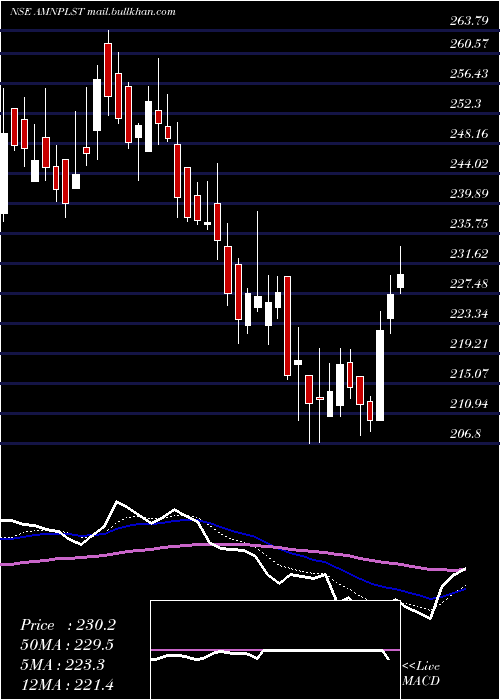Click the 219.21 price axis label
Screen dimensions: 500x700
pyautogui.click(x=469, y=344)
